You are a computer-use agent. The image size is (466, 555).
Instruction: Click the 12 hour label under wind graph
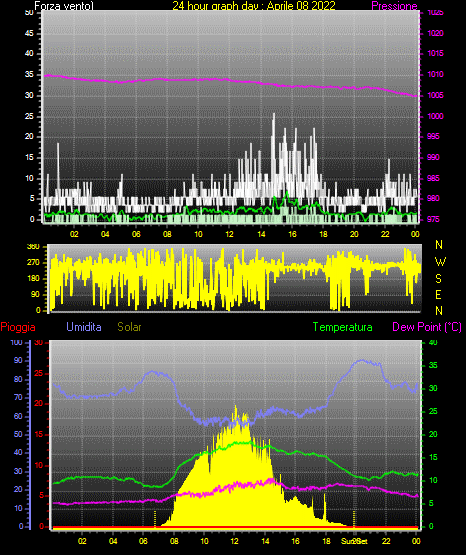coord(230,234)
